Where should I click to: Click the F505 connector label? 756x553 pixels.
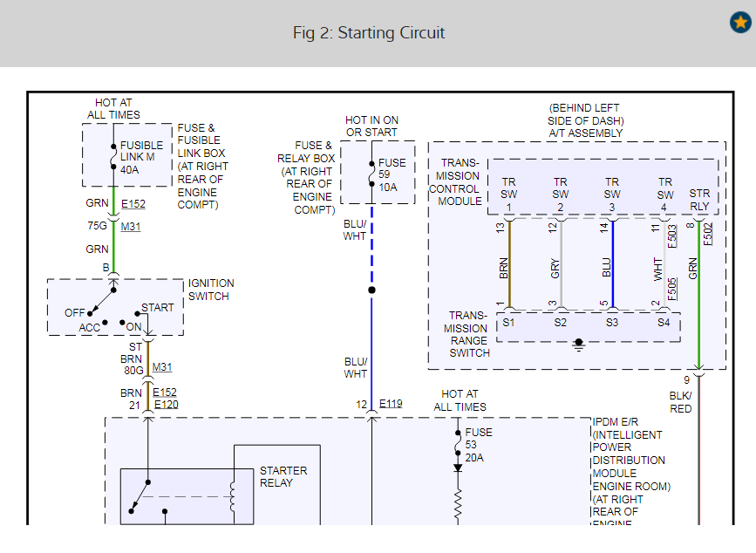pos(672,289)
